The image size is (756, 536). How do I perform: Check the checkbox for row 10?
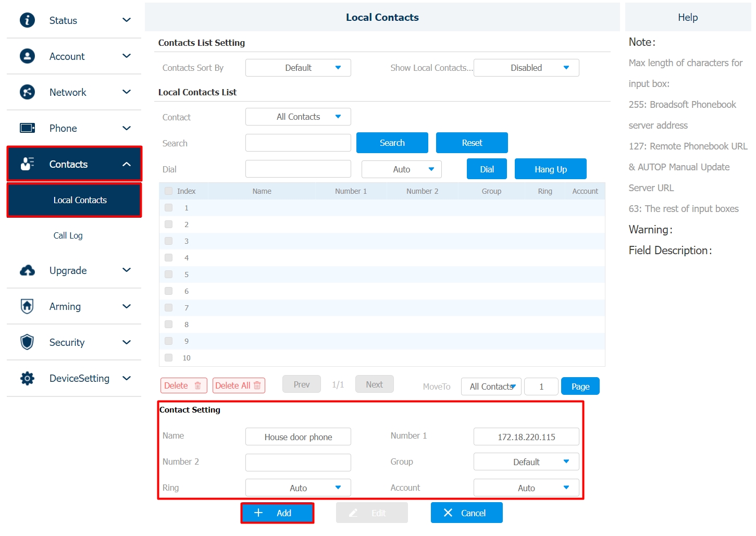pos(168,357)
